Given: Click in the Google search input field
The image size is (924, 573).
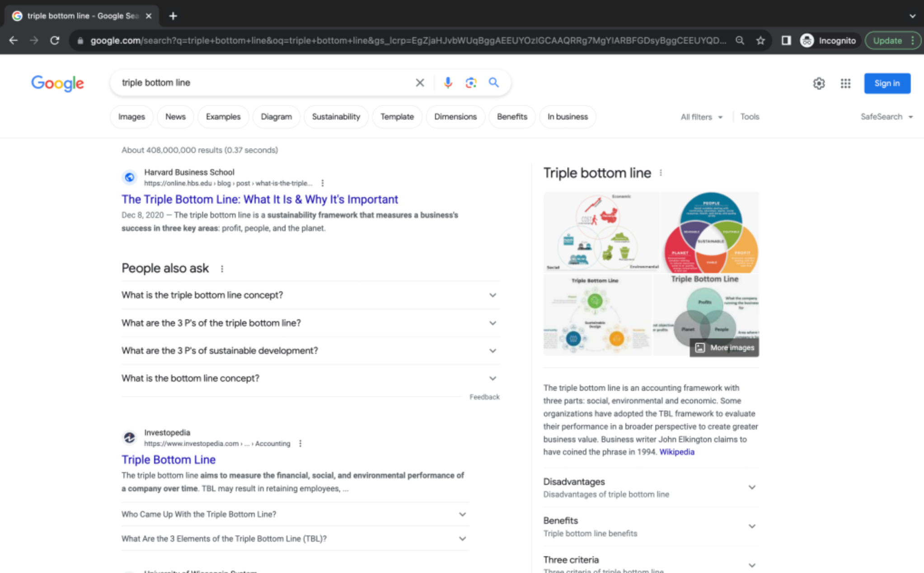Looking at the screenshot, I should coord(264,83).
